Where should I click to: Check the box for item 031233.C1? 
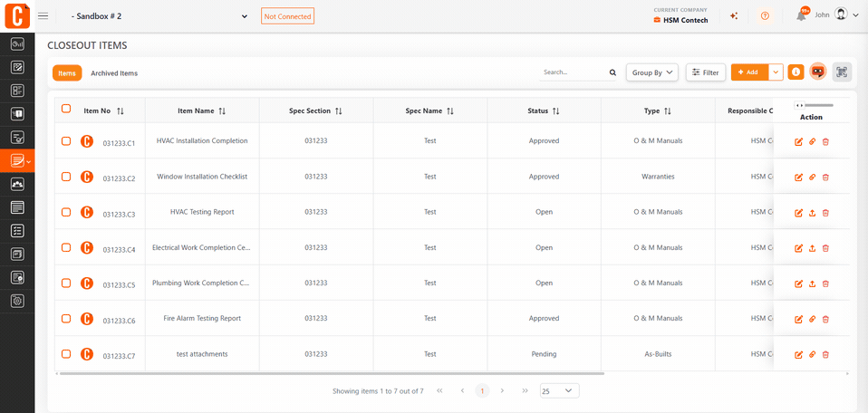tap(66, 141)
